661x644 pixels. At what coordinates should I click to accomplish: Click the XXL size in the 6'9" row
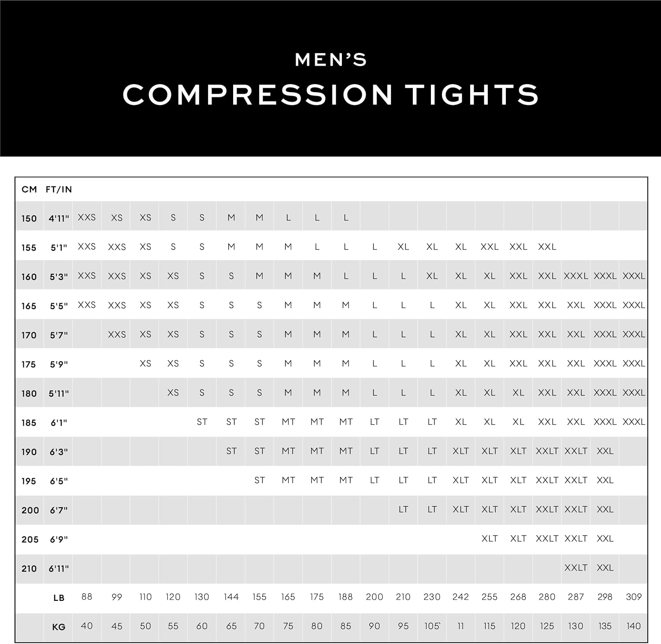point(605,539)
